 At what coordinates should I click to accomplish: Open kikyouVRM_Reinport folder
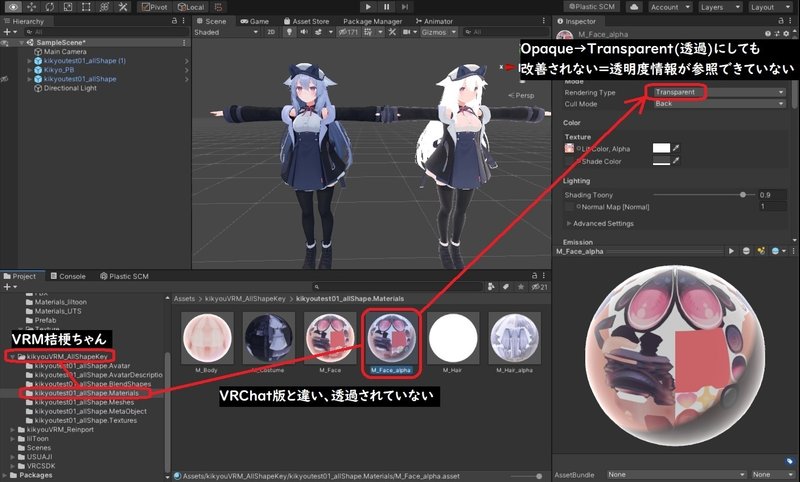60,429
